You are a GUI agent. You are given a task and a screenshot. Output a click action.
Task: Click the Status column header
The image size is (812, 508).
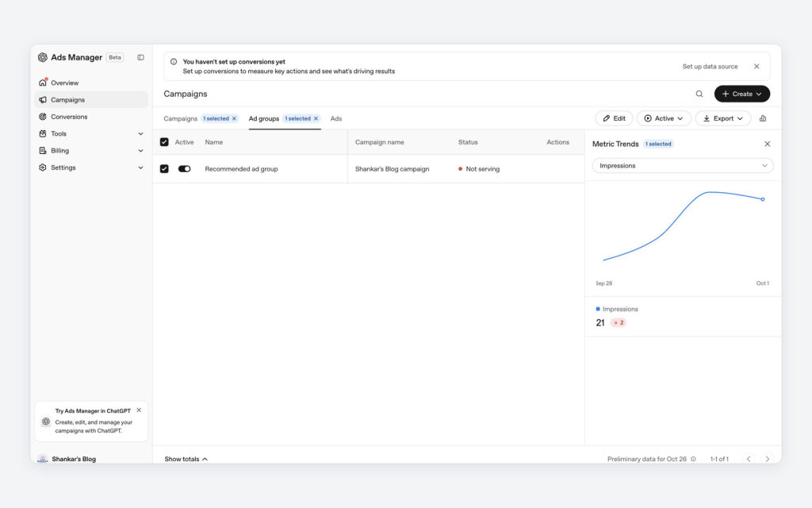468,142
